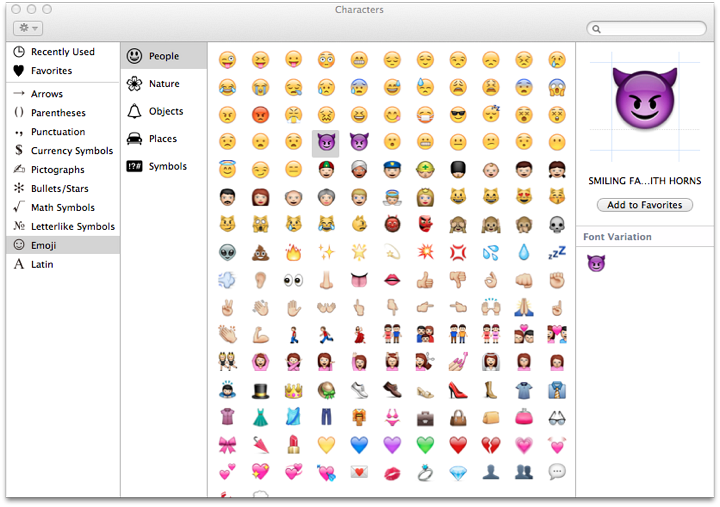Choose the face with medical mask emoji
The height and width of the screenshot is (507, 720).
tap(425, 115)
